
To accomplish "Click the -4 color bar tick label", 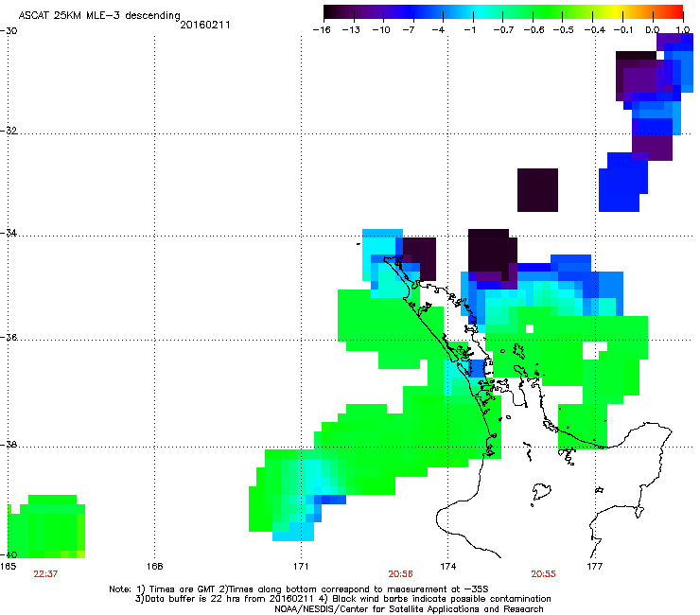I will click(438, 30).
